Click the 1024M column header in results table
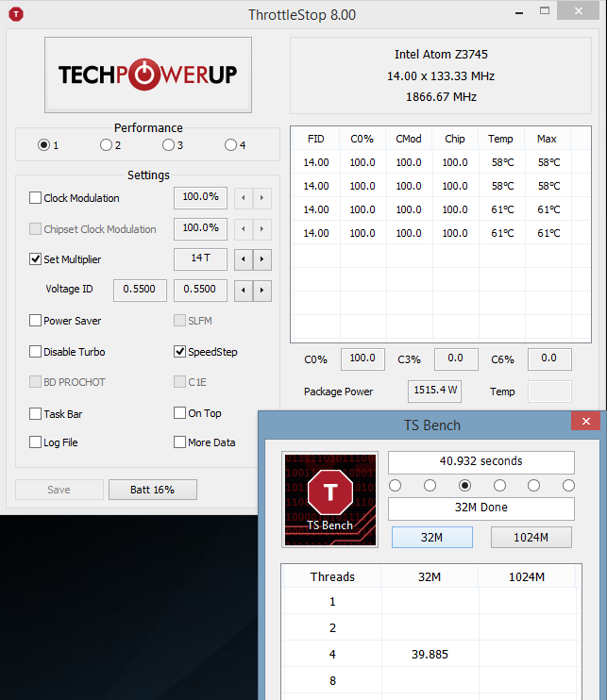 tap(527, 576)
